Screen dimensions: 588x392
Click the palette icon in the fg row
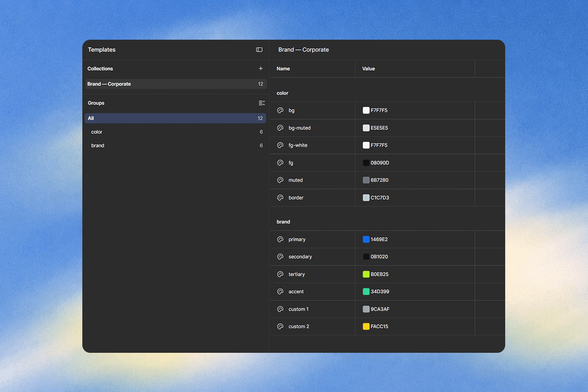click(280, 163)
